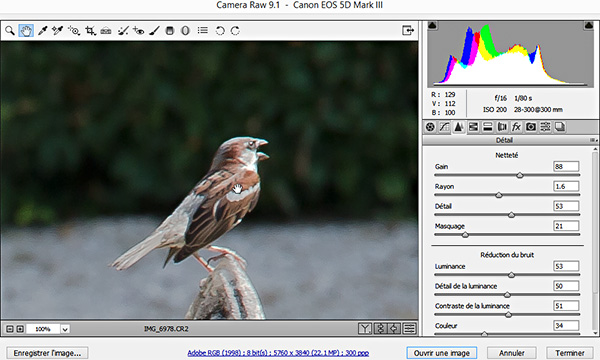Select the Spot Removal tool
The height and width of the screenshot is (360, 600).
click(x=123, y=31)
